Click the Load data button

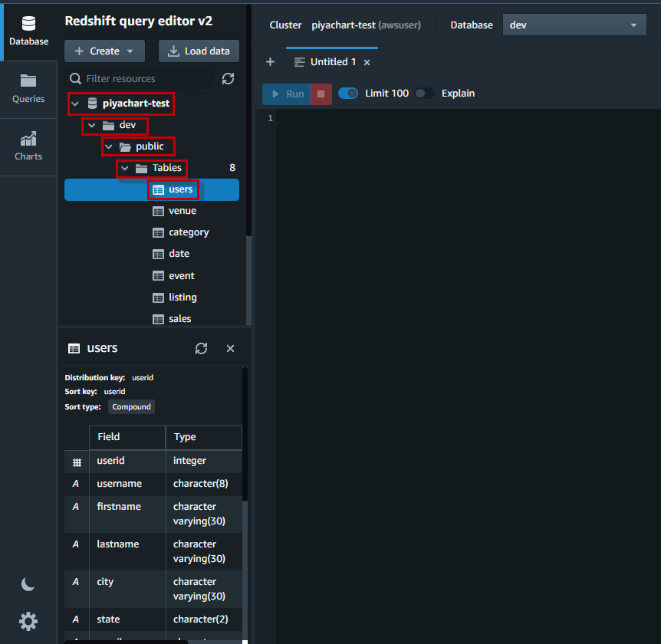tap(199, 51)
